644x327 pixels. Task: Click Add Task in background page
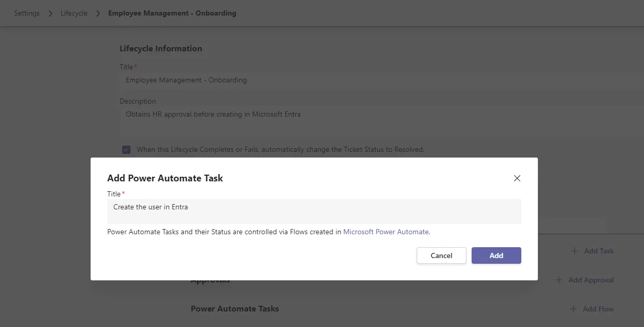coord(592,251)
